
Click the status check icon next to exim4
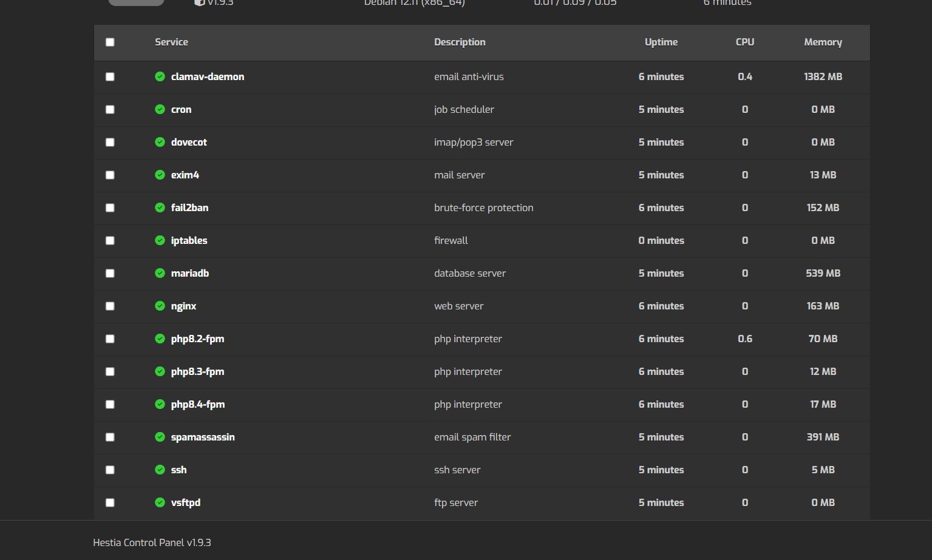160,175
